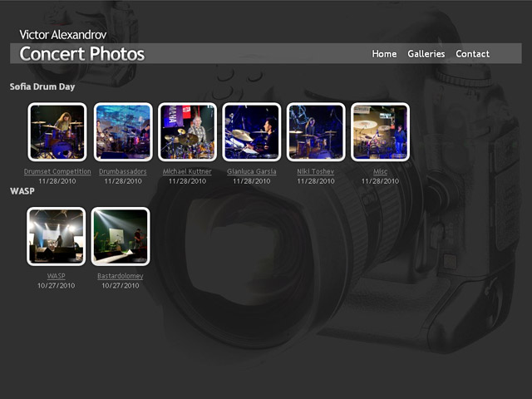Click the date under Drumbassadors
The image size is (532, 399).
(x=123, y=181)
